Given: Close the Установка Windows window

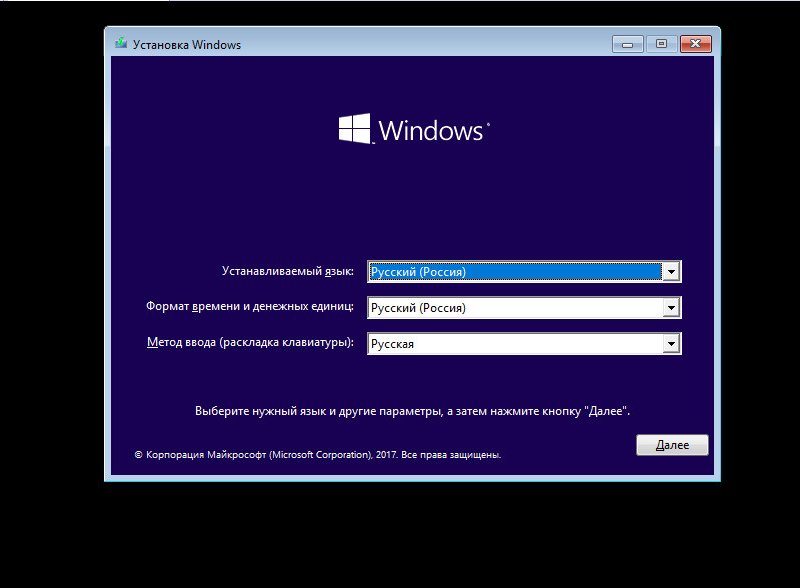Looking at the screenshot, I should 695,44.
